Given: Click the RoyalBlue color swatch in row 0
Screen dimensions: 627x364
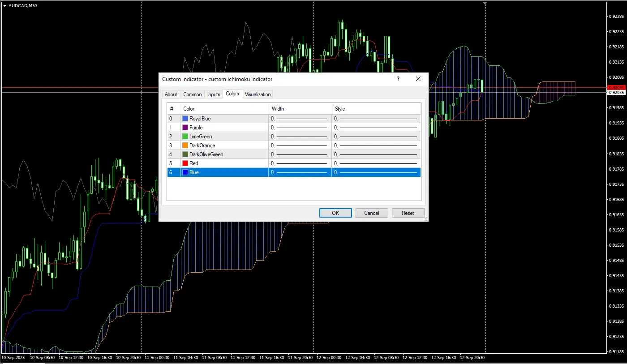Looking at the screenshot, I should click(x=185, y=119).
